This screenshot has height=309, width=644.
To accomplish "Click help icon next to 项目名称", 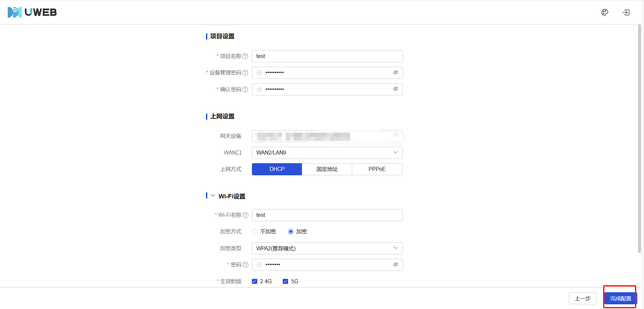I will click(245, 56).
